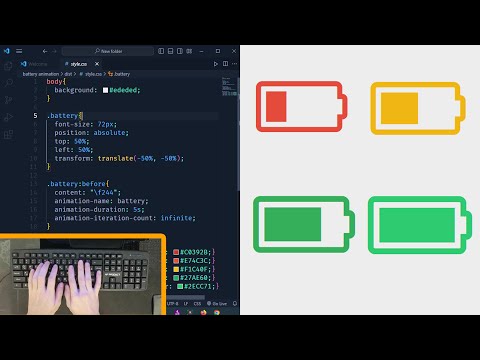480x360 pixels.
Task: Click the VS Code logo in title bar
Action: (x=7, y=51)
